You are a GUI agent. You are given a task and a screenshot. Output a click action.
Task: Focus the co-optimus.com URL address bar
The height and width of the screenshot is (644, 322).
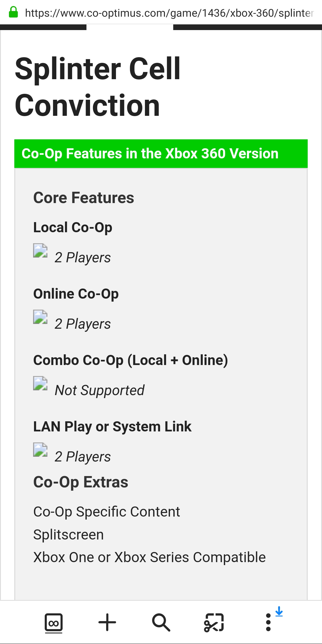(x=169, y=13)
